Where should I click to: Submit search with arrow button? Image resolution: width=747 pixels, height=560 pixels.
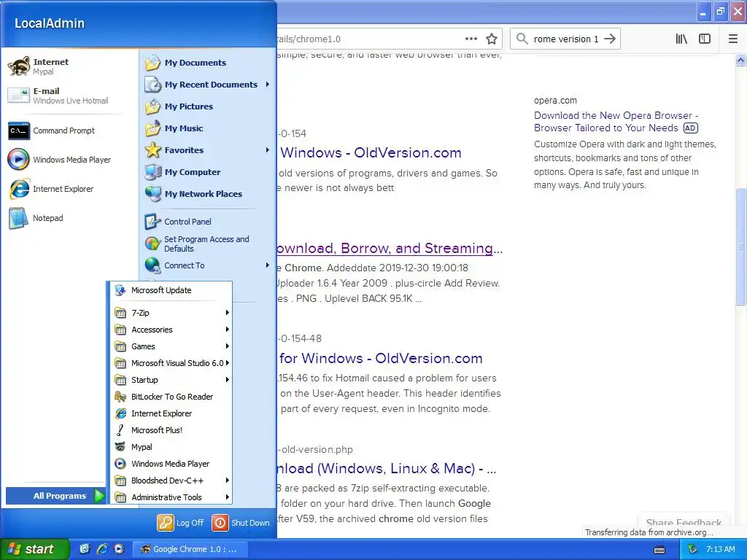[610, 39]
